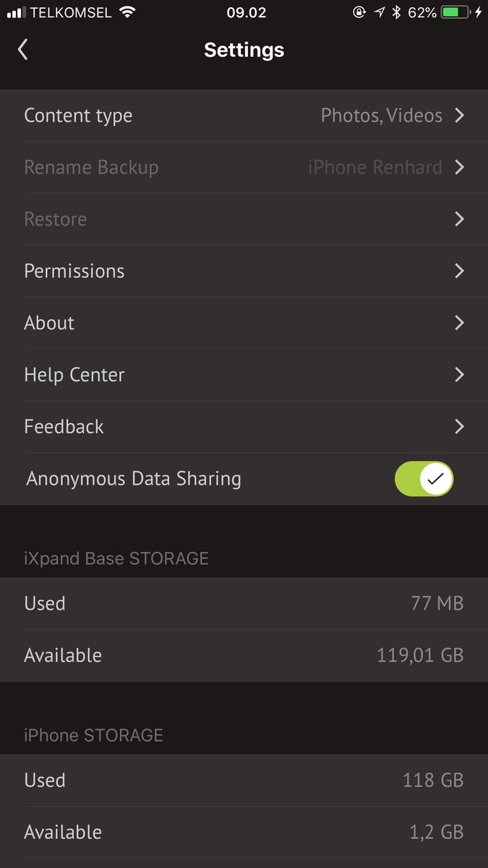Tap the Restore row label
The height and width of the screenshot is (868, 488).
click(x=56, y=219)
